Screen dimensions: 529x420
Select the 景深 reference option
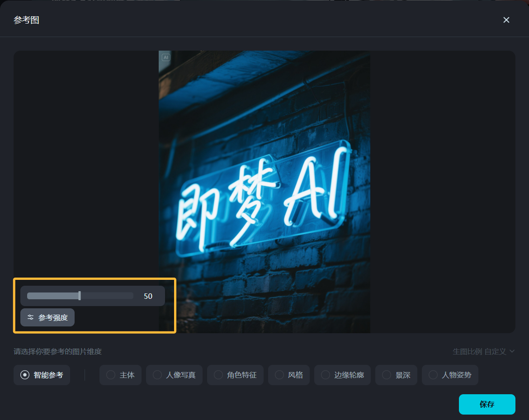pos(396,375)
